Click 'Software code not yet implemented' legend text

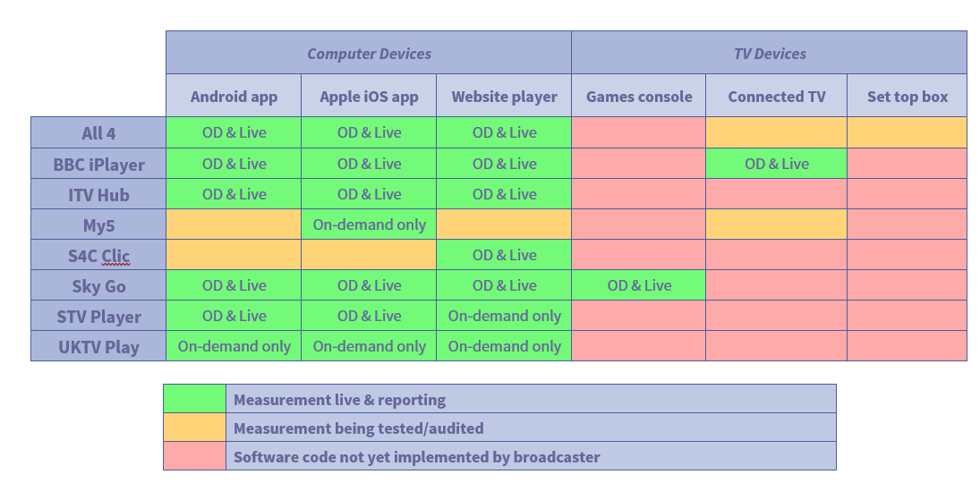(416, 457)
